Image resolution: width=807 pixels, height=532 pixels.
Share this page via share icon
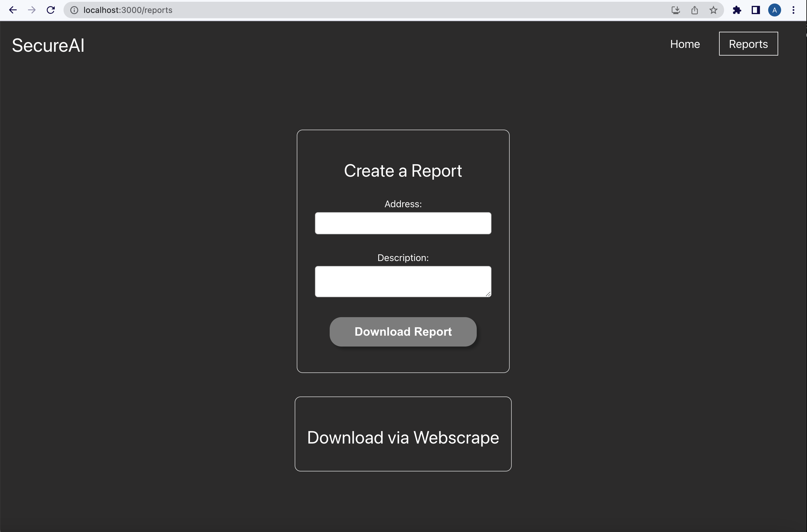tap(694, 10)
